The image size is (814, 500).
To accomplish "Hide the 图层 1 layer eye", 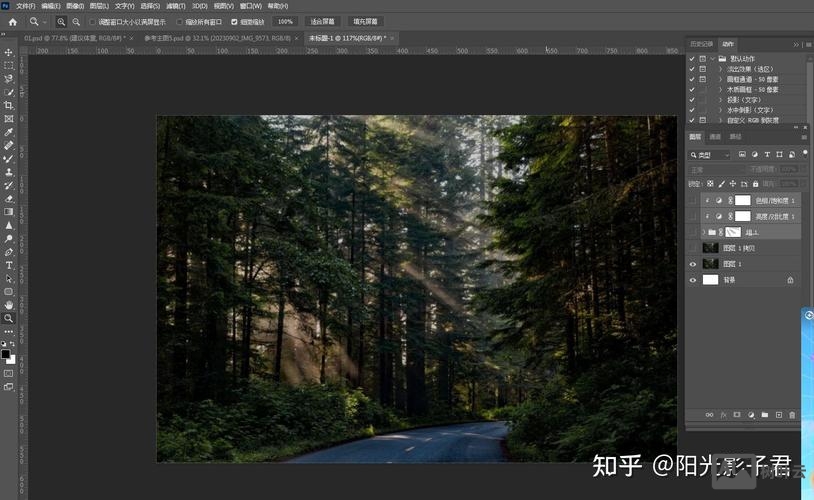I will click(693, 264).
